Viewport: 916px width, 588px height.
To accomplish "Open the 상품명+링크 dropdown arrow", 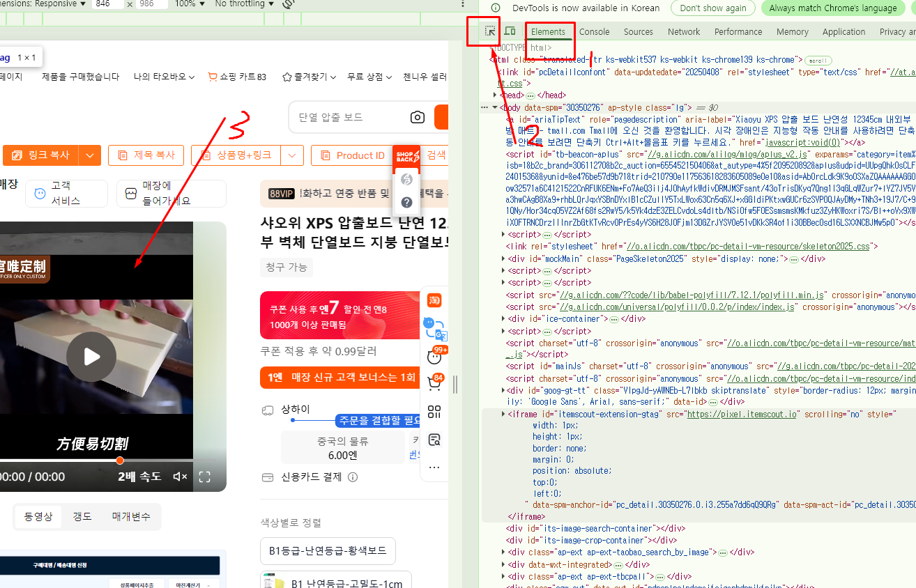I will click(293, 155).
